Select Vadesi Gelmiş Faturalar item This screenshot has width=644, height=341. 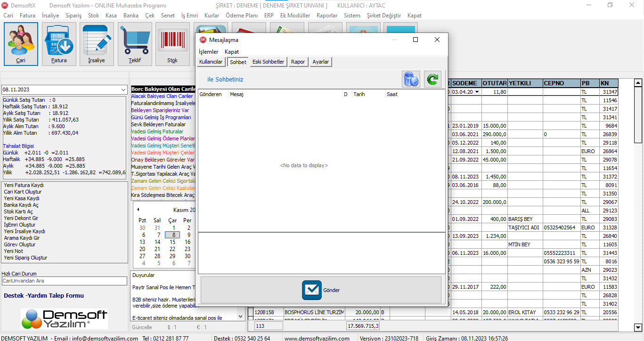click(157, 131)
